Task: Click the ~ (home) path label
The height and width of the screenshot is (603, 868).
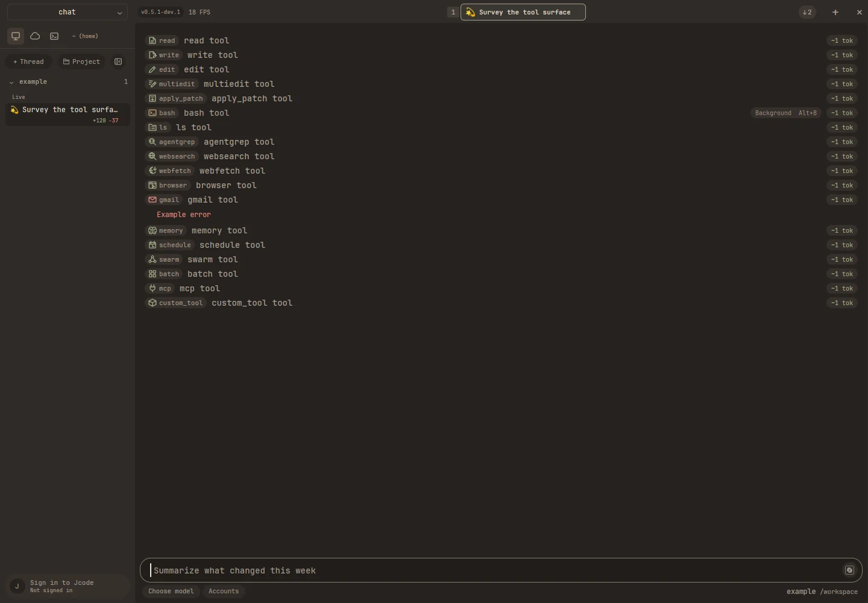Action: pos(85,36)
